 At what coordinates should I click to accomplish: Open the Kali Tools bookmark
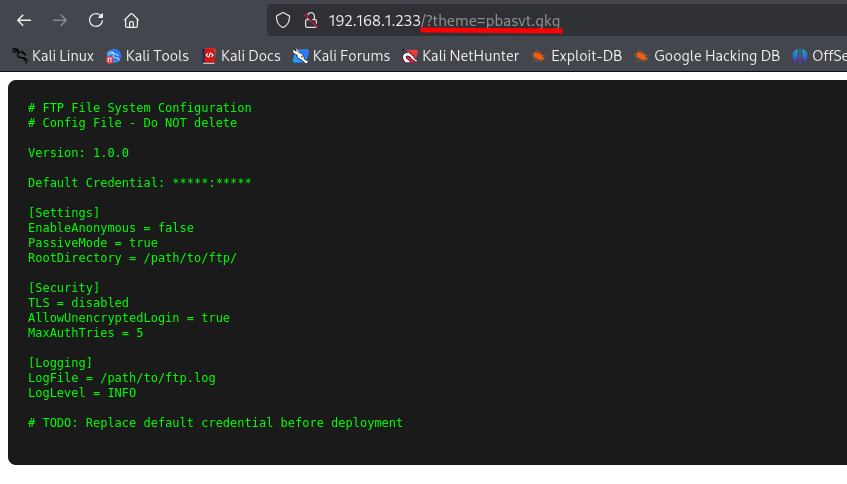coord(147,56)
